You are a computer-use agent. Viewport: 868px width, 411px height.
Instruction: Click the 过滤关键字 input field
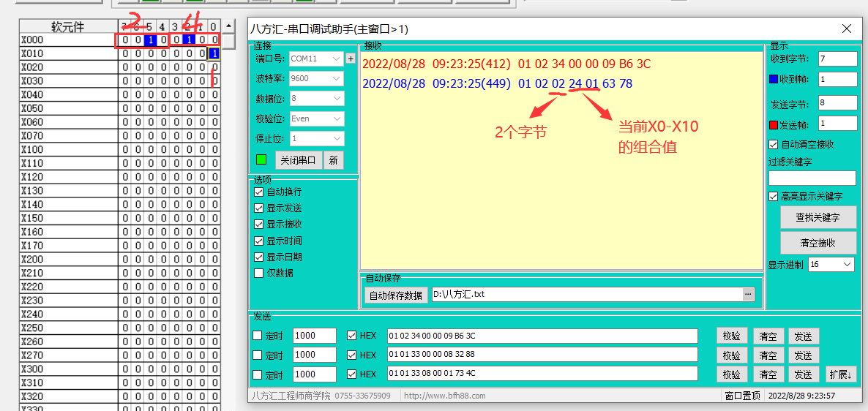[812, 178]
